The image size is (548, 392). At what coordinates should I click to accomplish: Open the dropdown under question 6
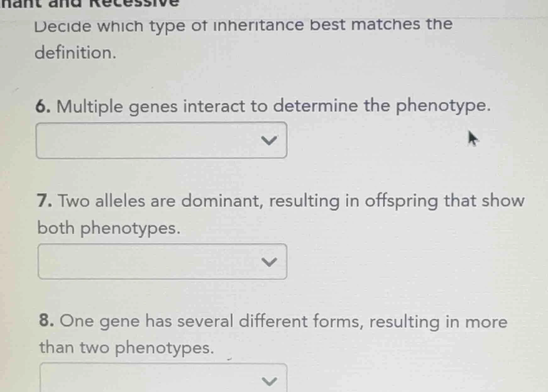tap(162, 140)
